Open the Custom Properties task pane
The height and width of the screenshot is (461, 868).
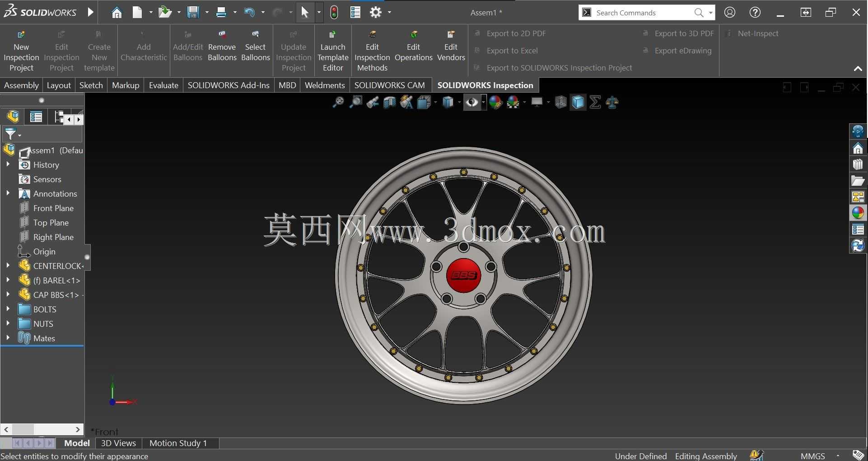point(858,230)
